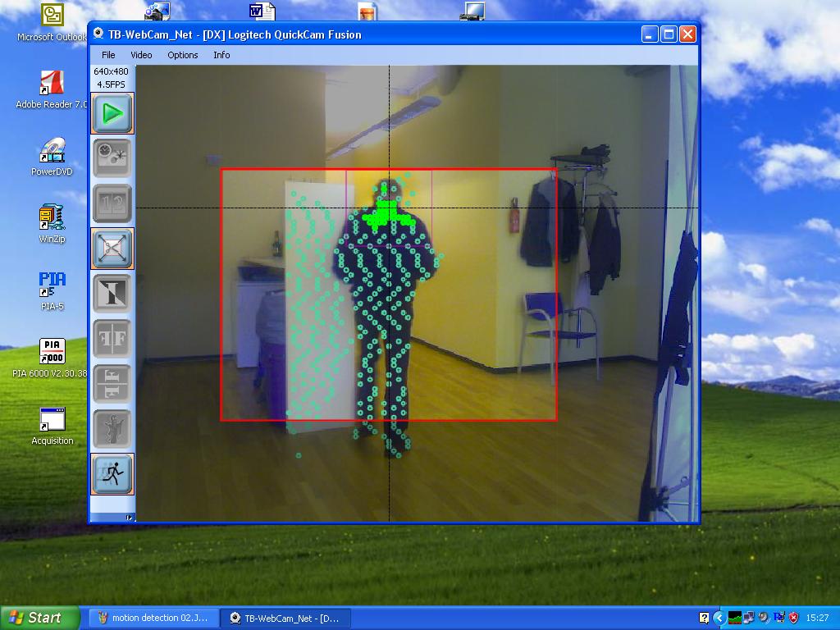This screenshot has height=630, width=840.
Task: Click the 15:27 system clock
Action: (x=817, y=618)
